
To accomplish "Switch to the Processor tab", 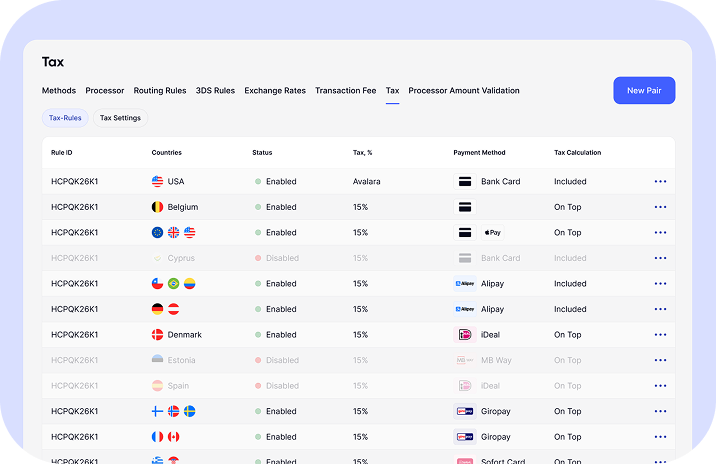I will (105, 90).
